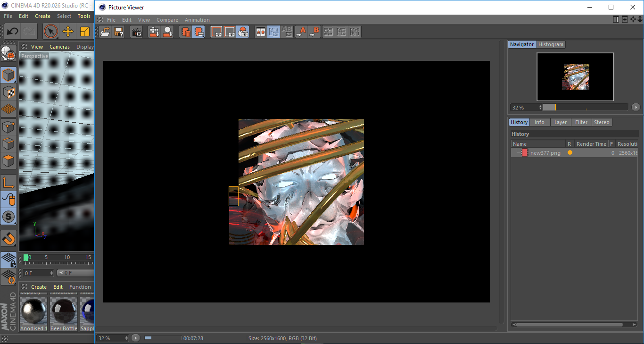The height and width of the screenshot is (344, 644).
Task: Set current image as A
Action: click(301, 32)
